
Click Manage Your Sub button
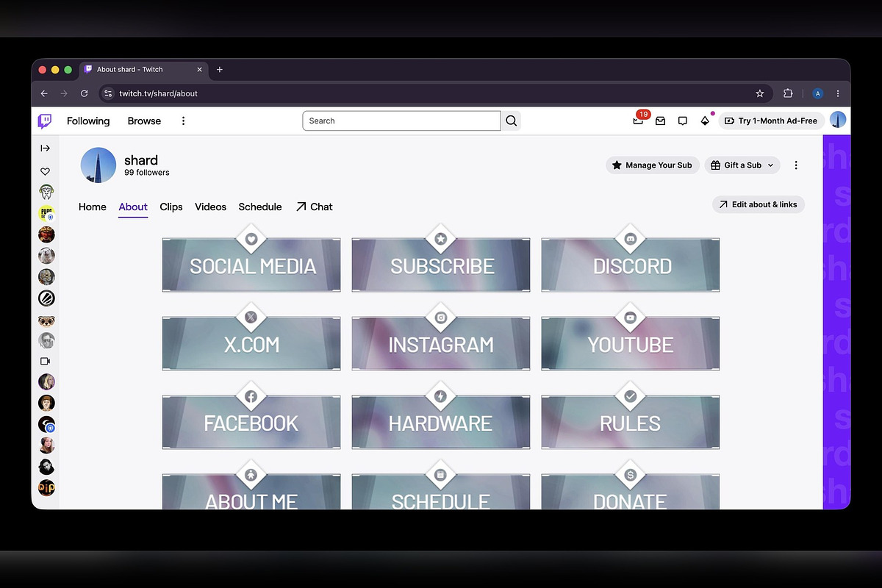coord(652,165)
